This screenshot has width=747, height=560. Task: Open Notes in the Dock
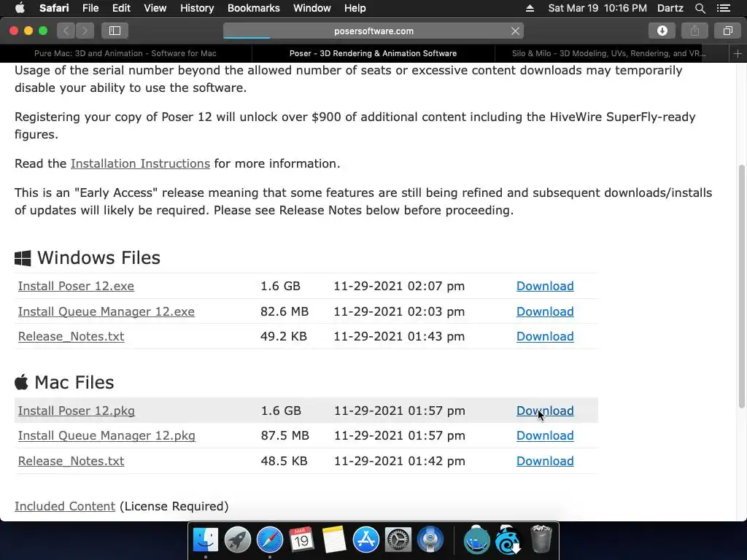tap(333, 540)
